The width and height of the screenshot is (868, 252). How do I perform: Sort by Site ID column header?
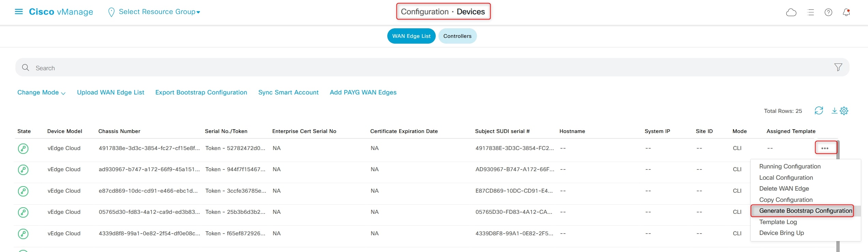[704, 131]
